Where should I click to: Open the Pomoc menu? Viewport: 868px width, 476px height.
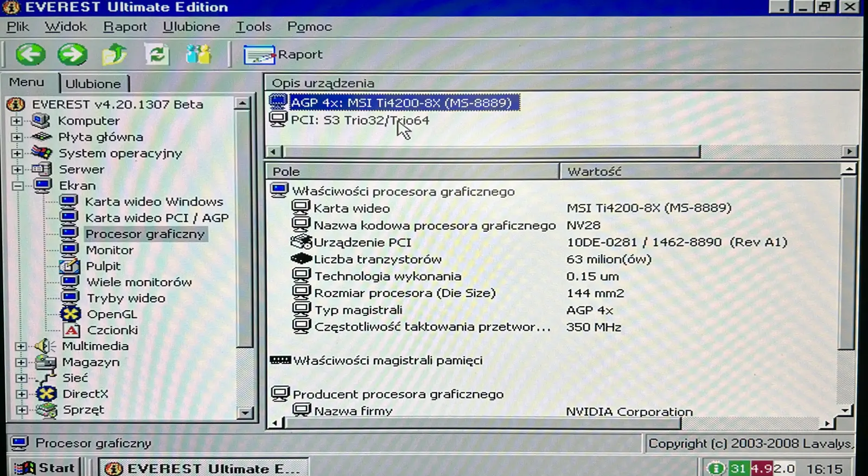point(309,27)
